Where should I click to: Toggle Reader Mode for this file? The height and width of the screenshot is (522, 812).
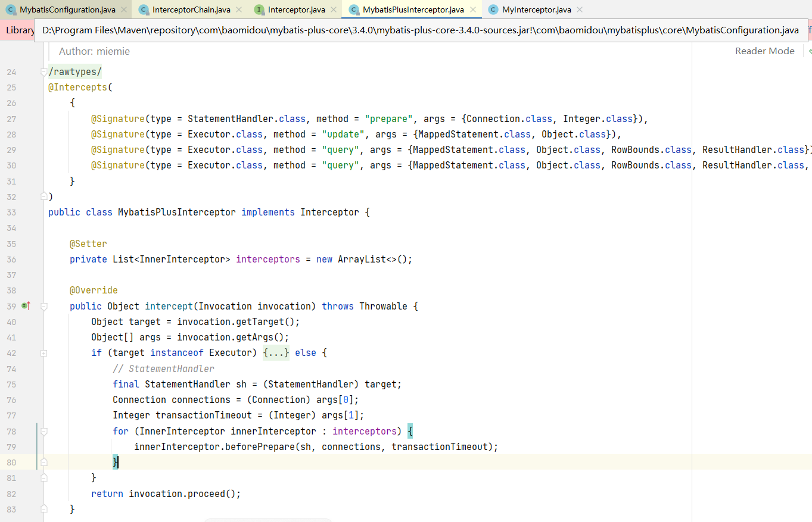click(764, 51)
